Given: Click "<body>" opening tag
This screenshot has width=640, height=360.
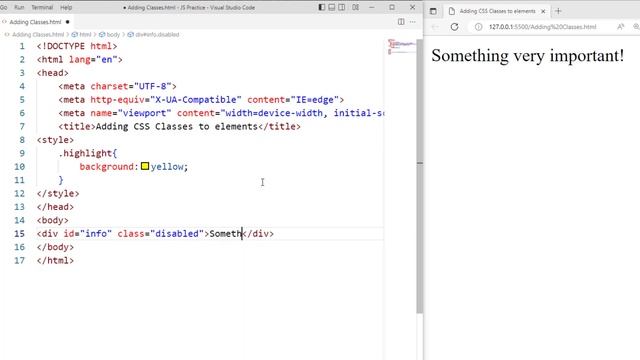Looking at the screenshot, I should [x=53, y=220].
